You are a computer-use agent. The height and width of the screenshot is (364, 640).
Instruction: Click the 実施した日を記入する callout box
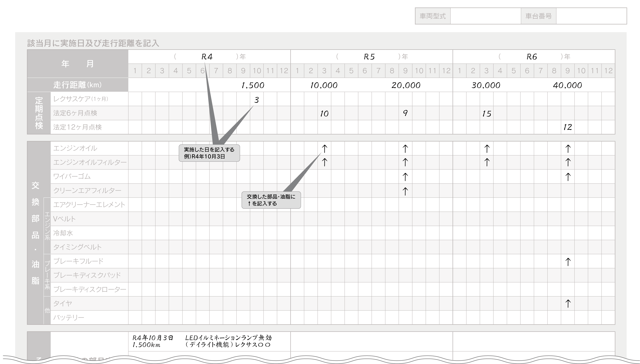(x=209, y=153)
